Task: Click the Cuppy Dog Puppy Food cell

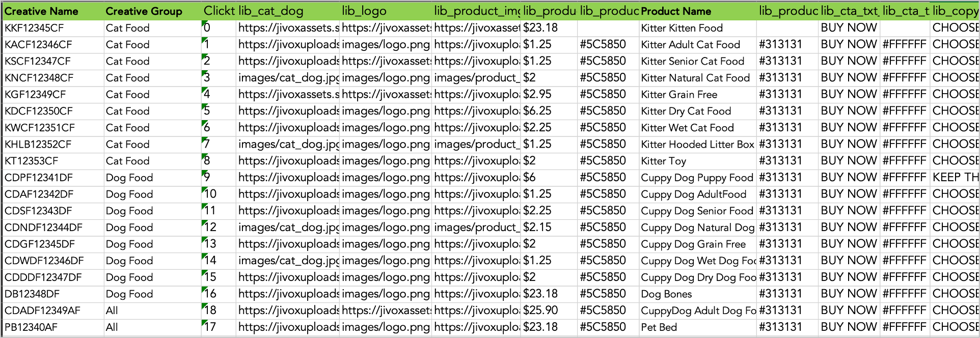Action: click(698, 178)
